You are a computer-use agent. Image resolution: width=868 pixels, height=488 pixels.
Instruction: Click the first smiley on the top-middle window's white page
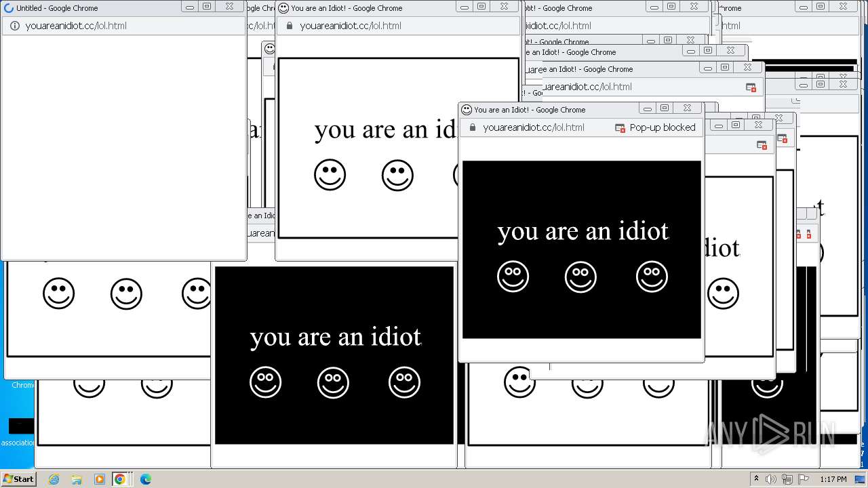pos(330,175)
